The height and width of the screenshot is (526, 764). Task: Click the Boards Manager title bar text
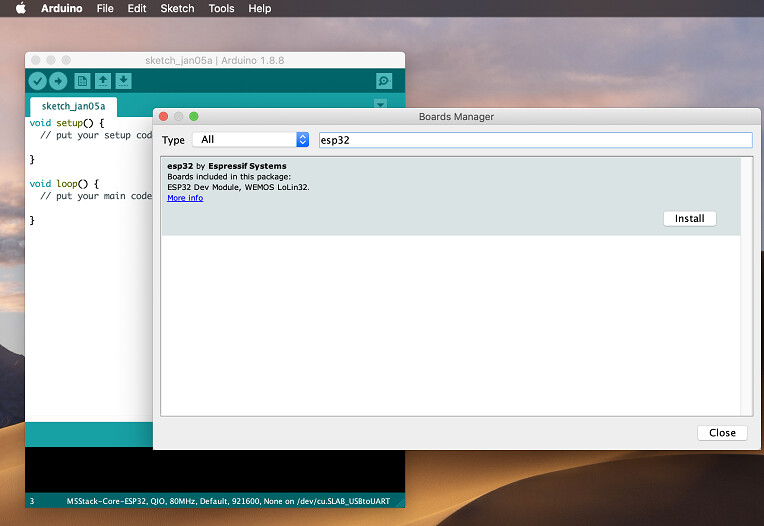coord(456,116)
